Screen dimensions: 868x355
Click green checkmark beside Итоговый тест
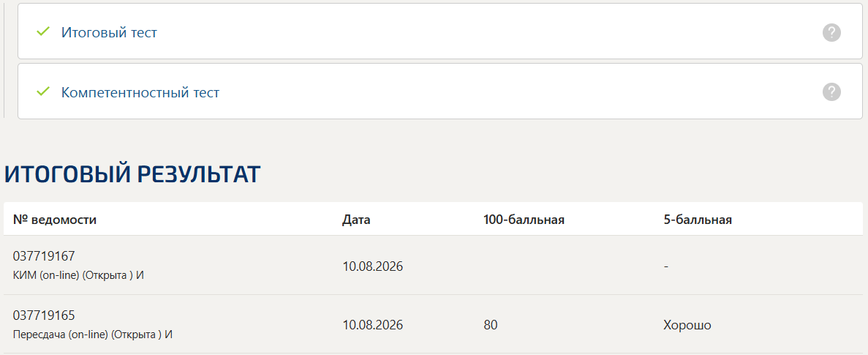click(x=42, y=32)
